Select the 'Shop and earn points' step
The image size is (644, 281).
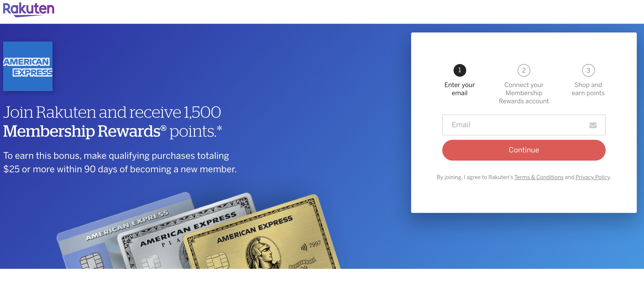588,89
